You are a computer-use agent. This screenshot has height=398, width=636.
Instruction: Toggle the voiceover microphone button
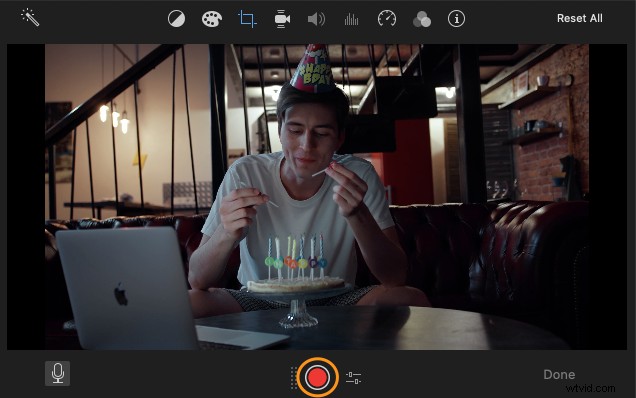click(x=57, y=373)
